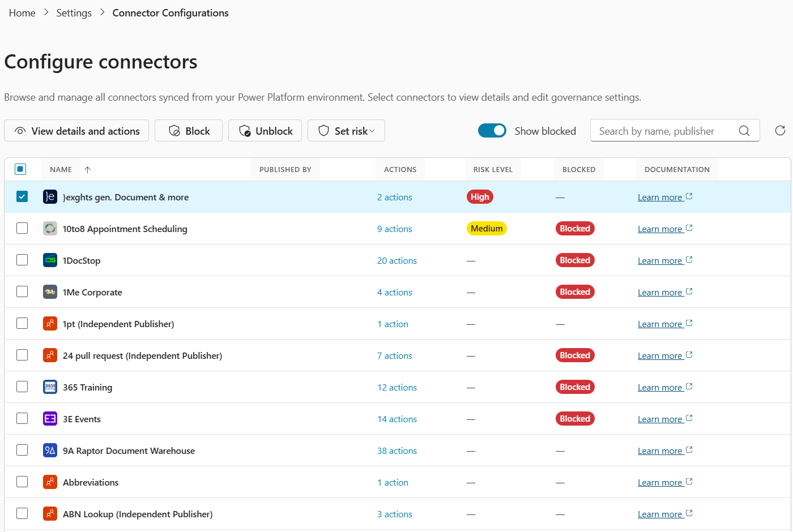Click the High risk badge
This screenshot has height=532, width=793.
coord(480,196)
